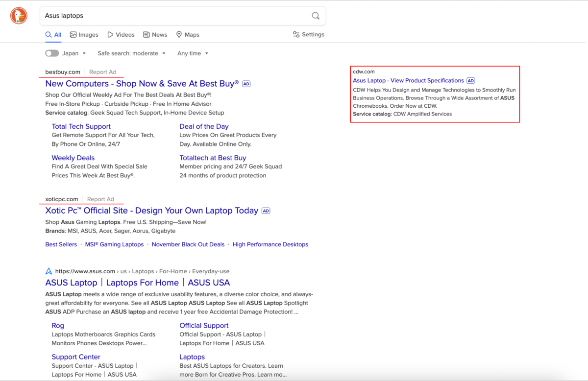Open Totaltech at Best Buy sitelink
The height and width of the screenshot is (381, 588).
[213, 158]
